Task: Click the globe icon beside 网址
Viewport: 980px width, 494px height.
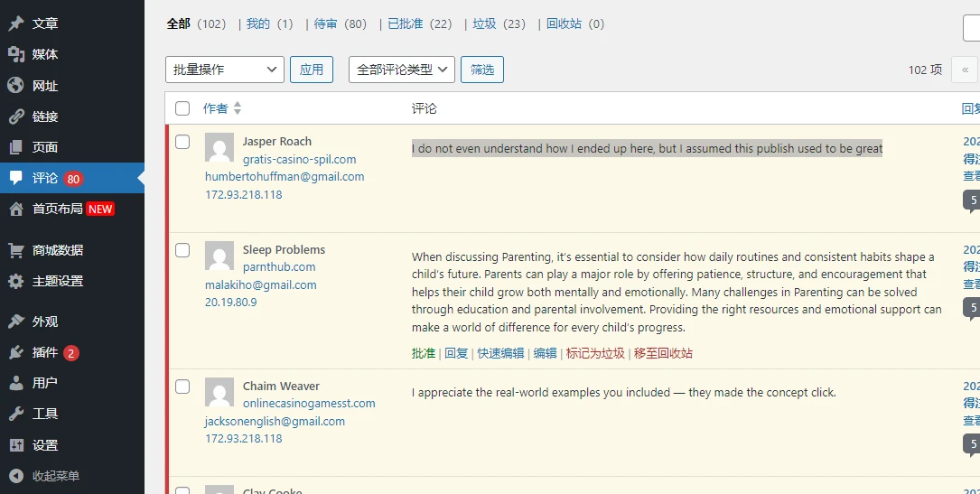Action: click(x=16, y=86)
